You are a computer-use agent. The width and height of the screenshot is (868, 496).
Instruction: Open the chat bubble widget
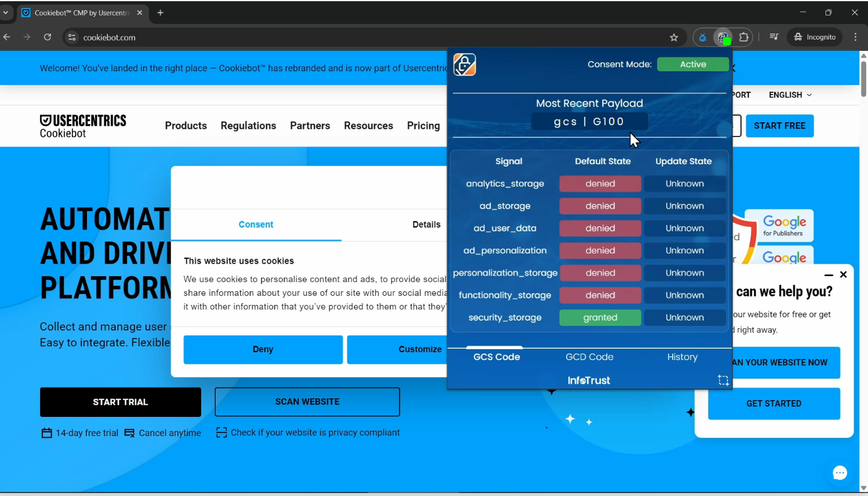click(840, 473)
